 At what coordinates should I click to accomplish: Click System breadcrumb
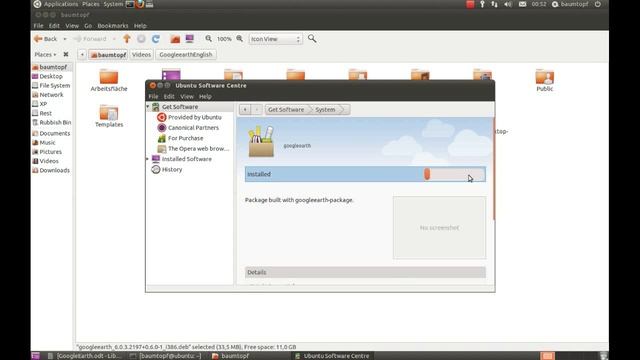tap(325, 109)
